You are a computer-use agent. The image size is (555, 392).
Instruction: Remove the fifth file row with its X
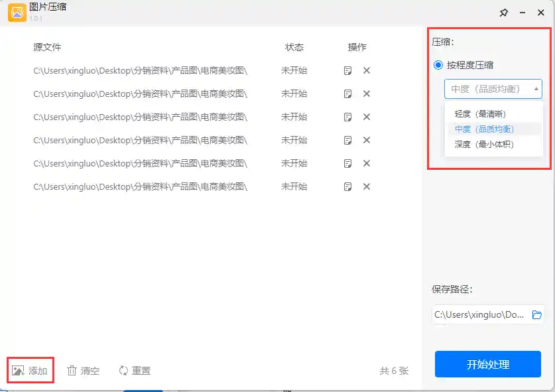point(366,163)
